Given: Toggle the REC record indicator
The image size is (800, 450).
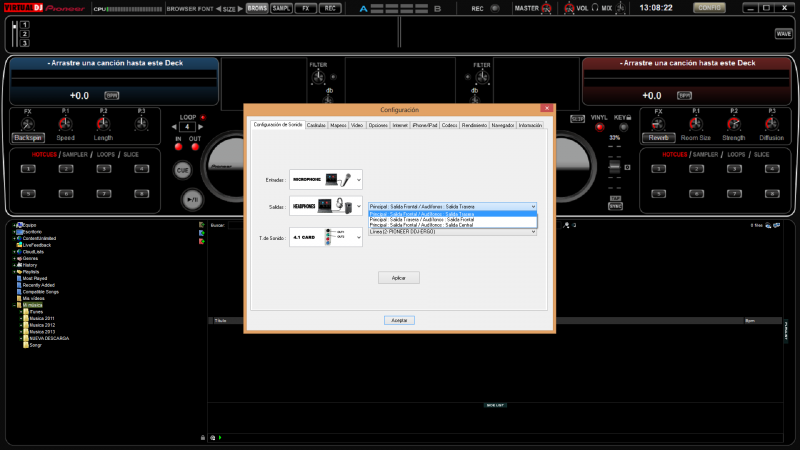Looking at the screenshot, I should [x=494, y=8].
